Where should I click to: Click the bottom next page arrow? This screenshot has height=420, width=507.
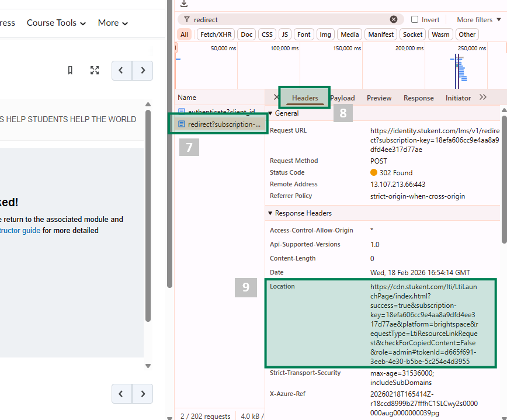tap(143, 393)
